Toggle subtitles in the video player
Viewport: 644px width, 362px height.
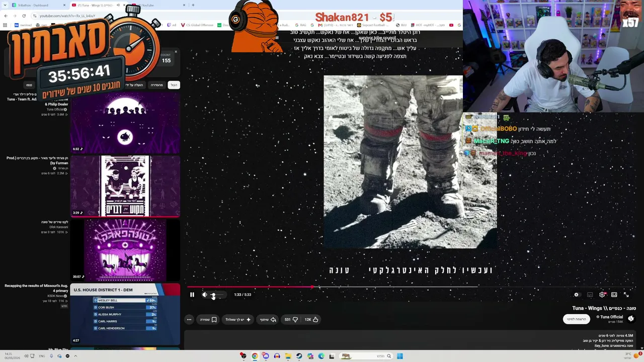click(590, 295)
